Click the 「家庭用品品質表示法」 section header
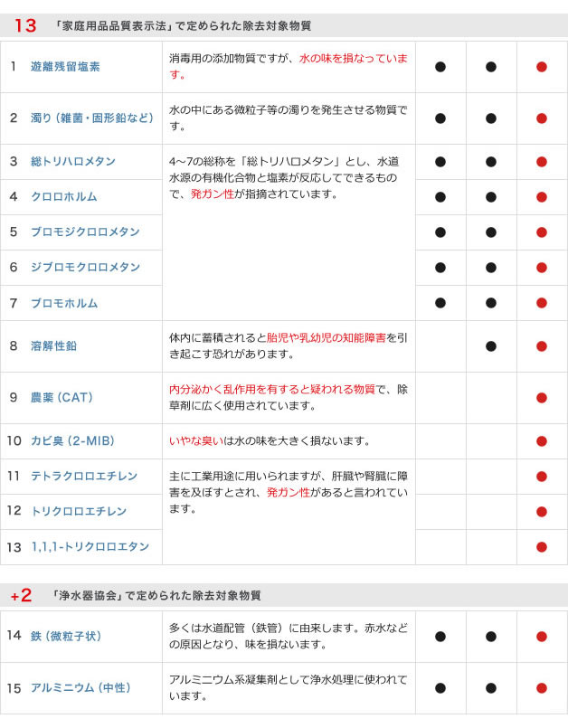Viewport: 568px width, 728px height. click(x=181, y=26)
